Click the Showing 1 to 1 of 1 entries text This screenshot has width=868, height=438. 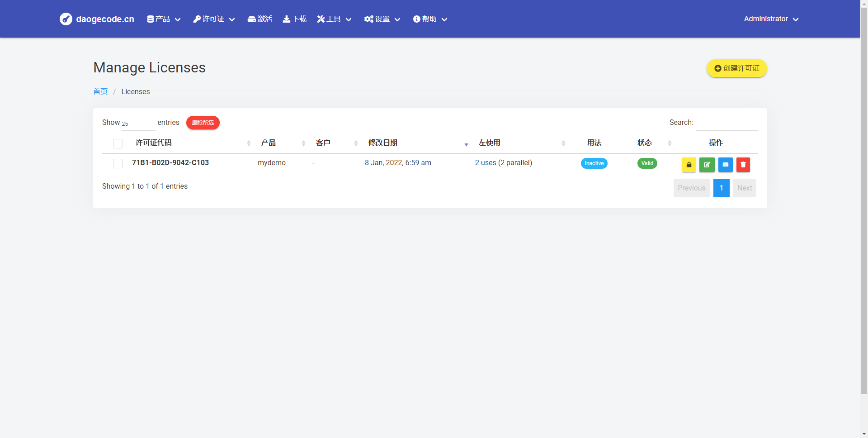(145, 186)
